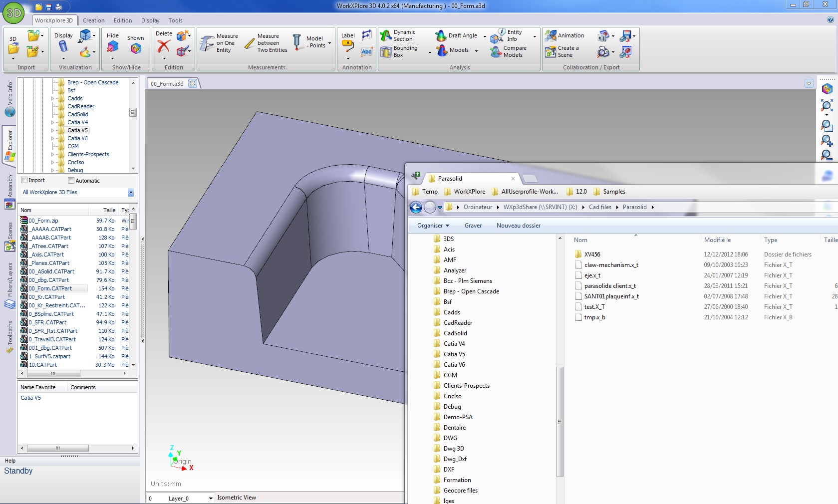The width and height of the screenshot is (838, 504).
Task: Enable the Import checkbox
Action: click(x=24, y=180)
